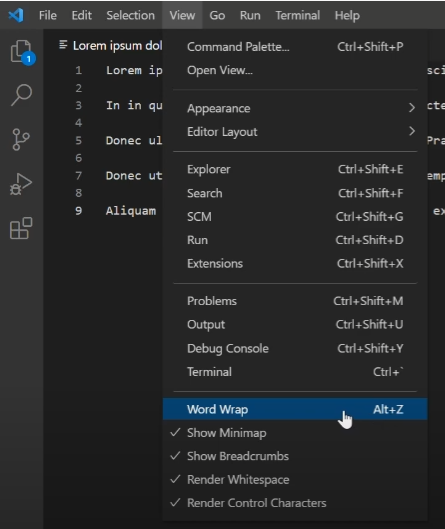
Task: Click line number 9 in the gutter
Action: coord(79,211)
